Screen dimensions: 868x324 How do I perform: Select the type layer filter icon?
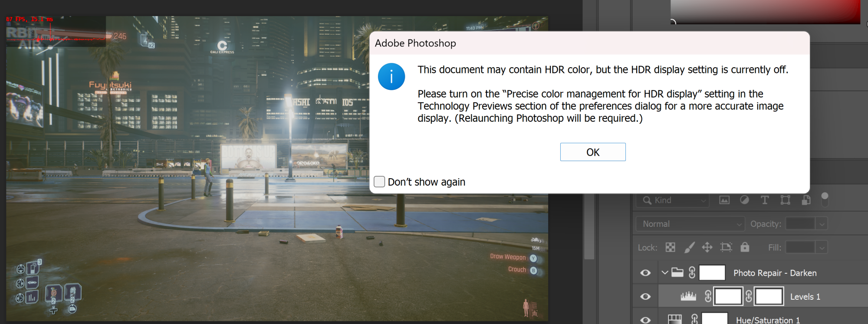tap(765, 200)
